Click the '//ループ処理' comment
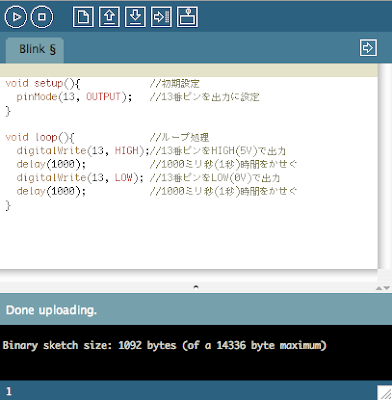 (x=179, y=137)
